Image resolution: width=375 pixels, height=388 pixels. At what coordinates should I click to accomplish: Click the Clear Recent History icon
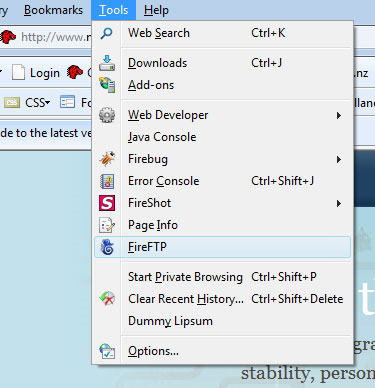[107, 299]
